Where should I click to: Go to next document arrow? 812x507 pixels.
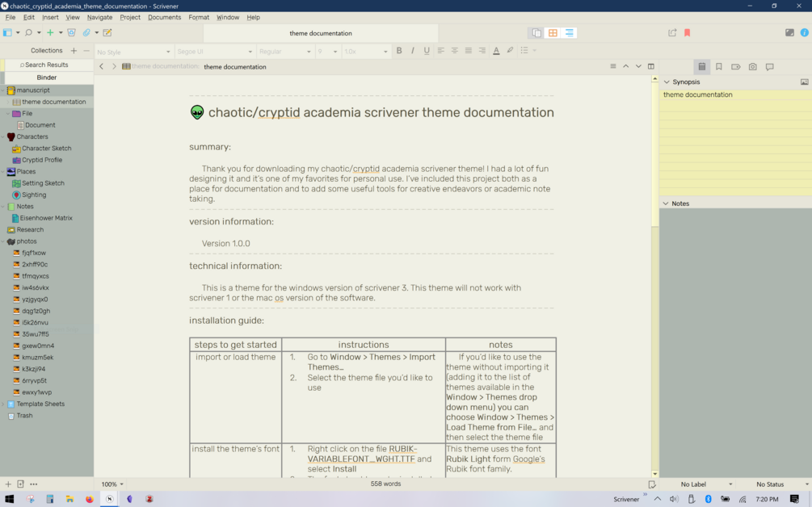[x=638, y=67]
